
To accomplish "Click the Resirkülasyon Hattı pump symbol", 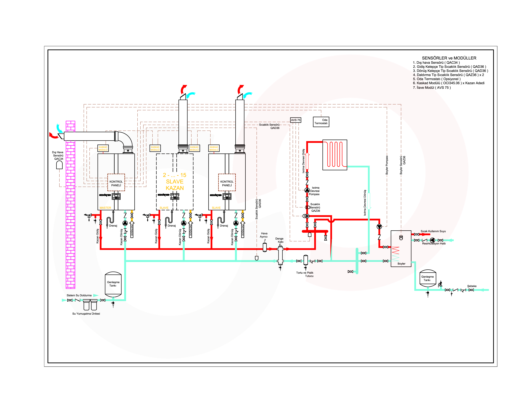I will (432, 240).
